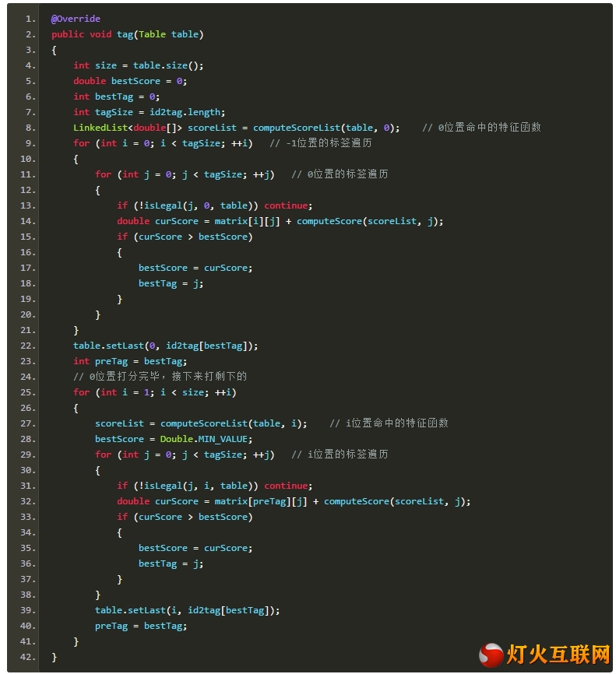Image resolution: width=616 pixels, height=674 pixels.
Task: Click 'matrix[i][j]' expression on line 14
Action: (247, 221)
